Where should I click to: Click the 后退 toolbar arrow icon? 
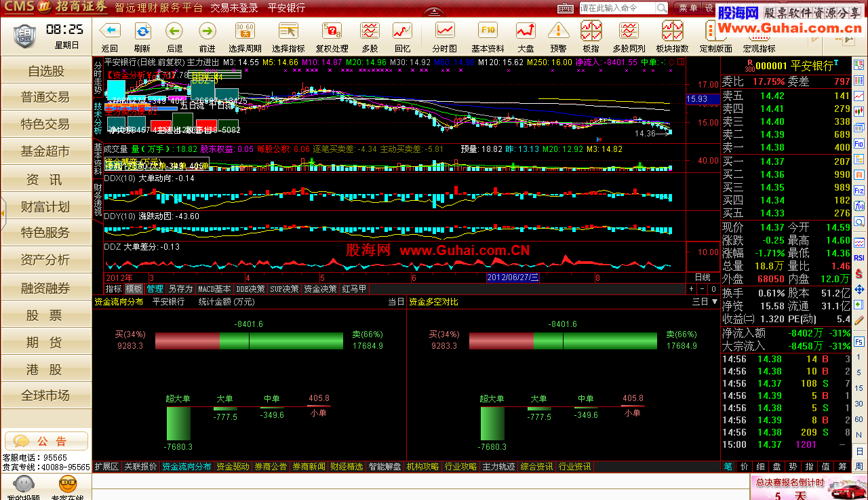coord(174,31)
